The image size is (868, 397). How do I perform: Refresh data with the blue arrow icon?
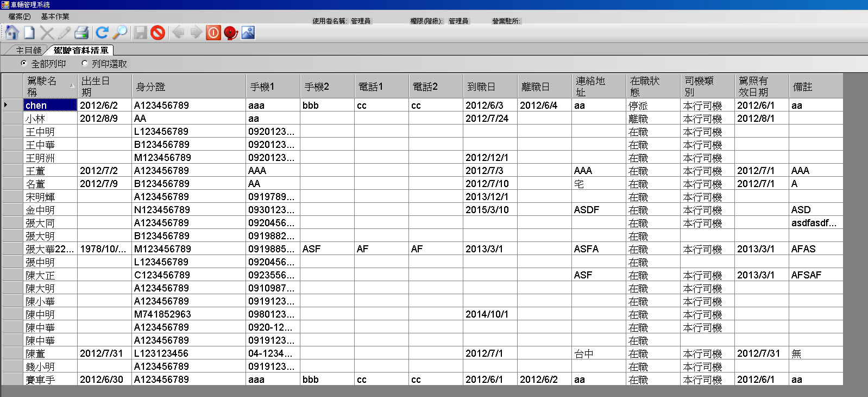pyautogui.click(x=102, y=33)
